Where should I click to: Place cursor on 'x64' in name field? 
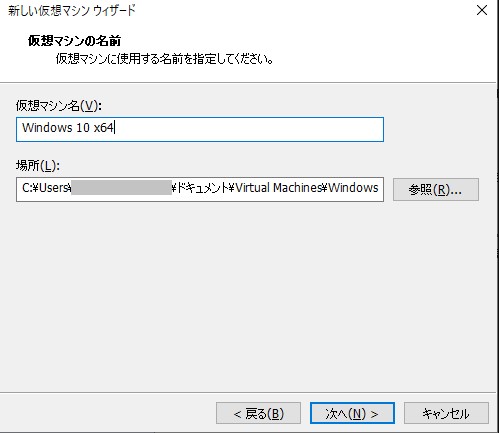coord(104,128)
